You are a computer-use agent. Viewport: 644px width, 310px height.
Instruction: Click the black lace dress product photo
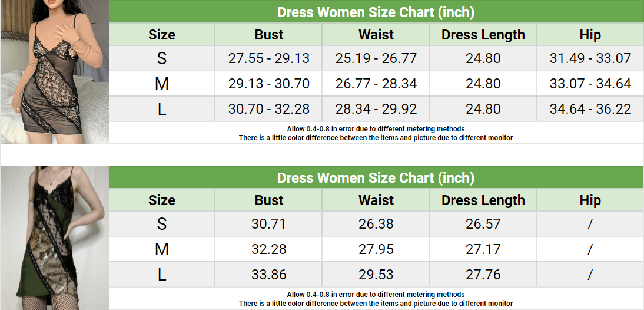pyautogui.click(x=54, y=72)
